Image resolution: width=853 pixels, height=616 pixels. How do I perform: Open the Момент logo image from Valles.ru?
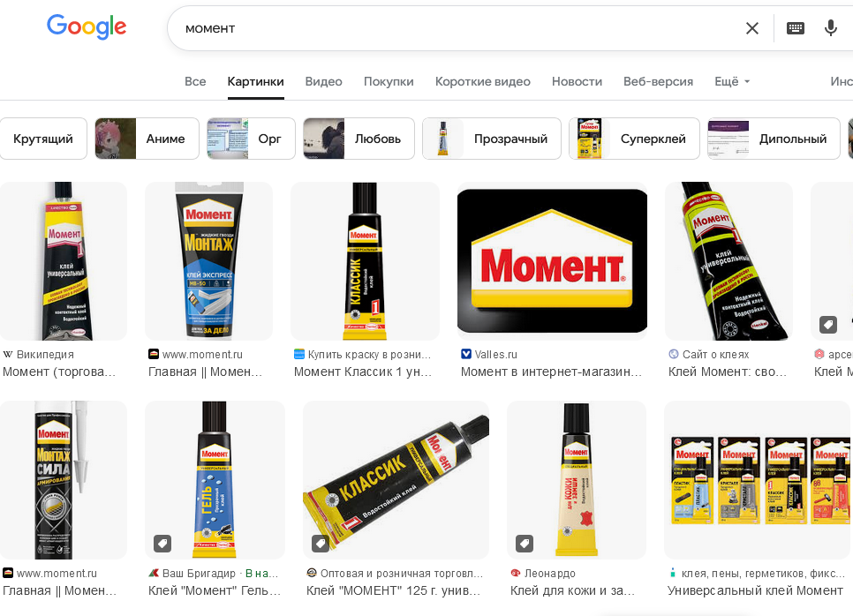(x=552, y=261)
